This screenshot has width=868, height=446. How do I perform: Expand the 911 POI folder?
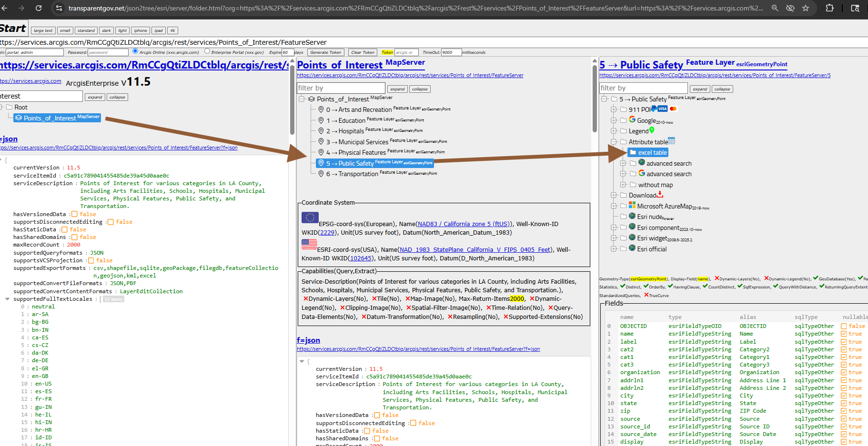614,109
